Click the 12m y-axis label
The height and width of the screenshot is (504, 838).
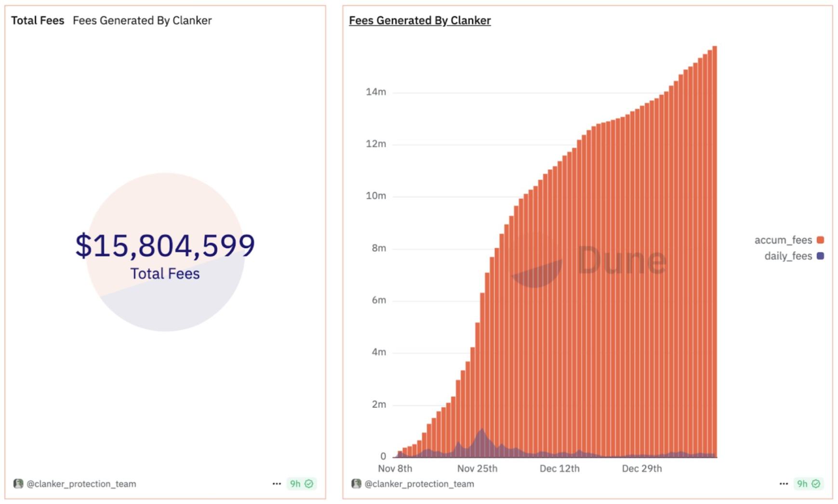[x=376, y=144]
